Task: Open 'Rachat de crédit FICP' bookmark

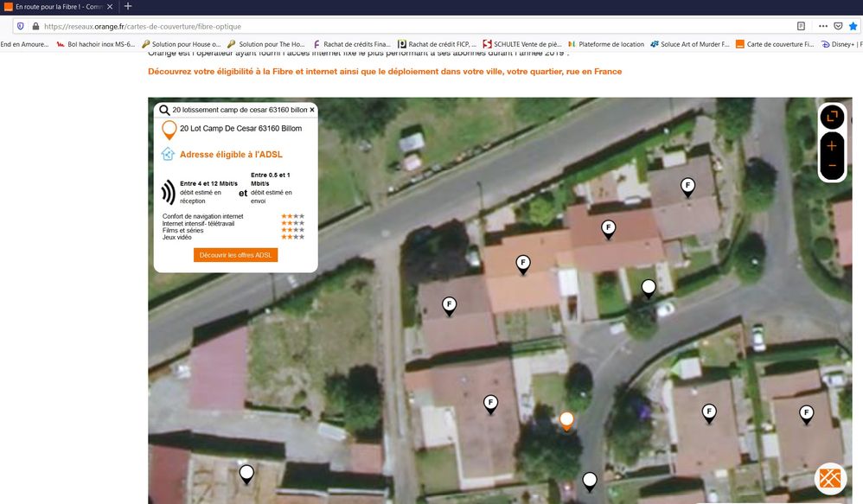Action: (x=438, y=44)
